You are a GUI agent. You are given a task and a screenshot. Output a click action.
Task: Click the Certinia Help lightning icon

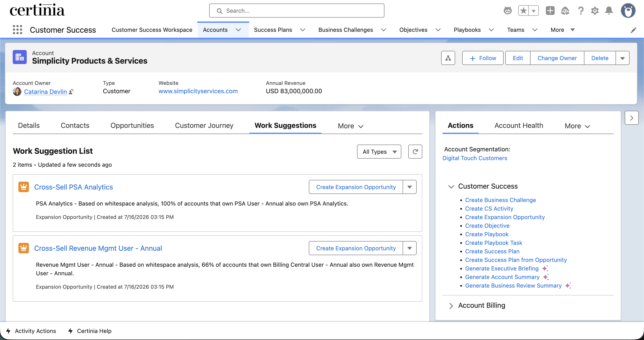tap(71, 331)
